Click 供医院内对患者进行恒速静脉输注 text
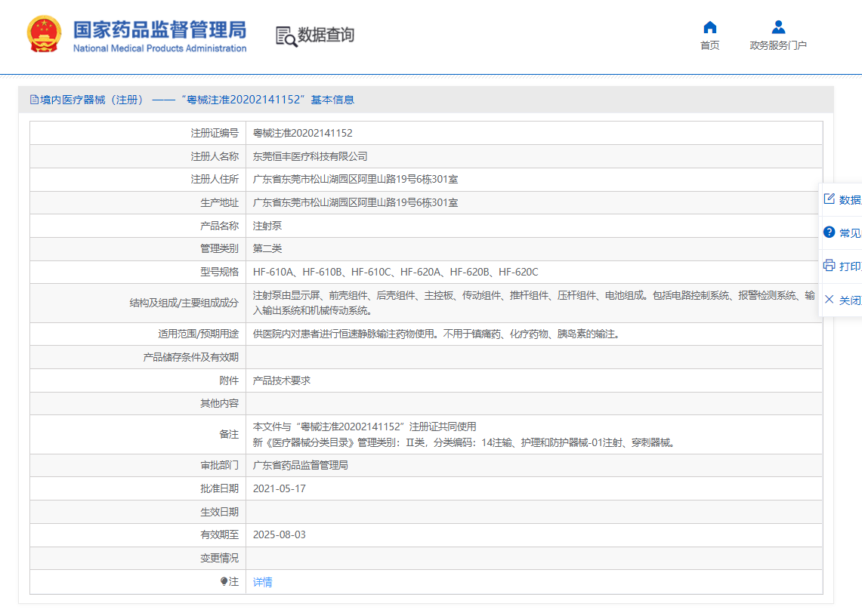Viewport: 862px width, 616px height. click(437, 334)
